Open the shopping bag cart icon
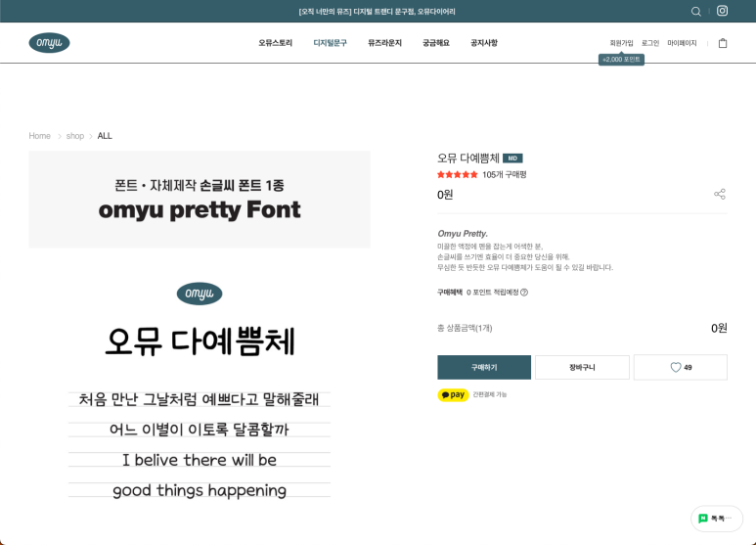The image size is (756, 545). tap(722, 43)
